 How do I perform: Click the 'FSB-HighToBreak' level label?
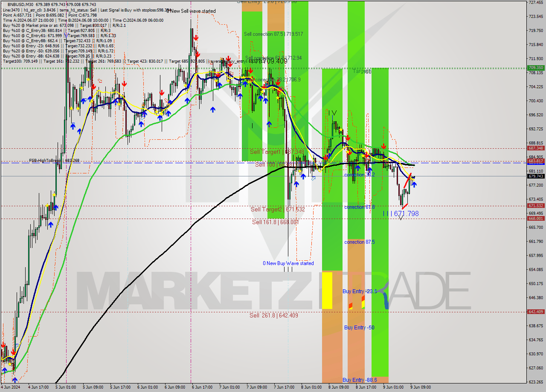click(54, 161)
